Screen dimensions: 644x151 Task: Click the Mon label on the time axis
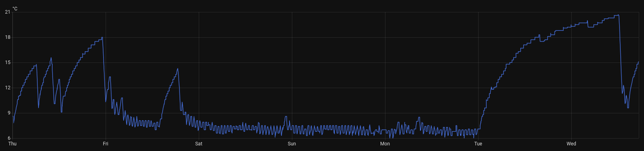(x=385, y=144)
